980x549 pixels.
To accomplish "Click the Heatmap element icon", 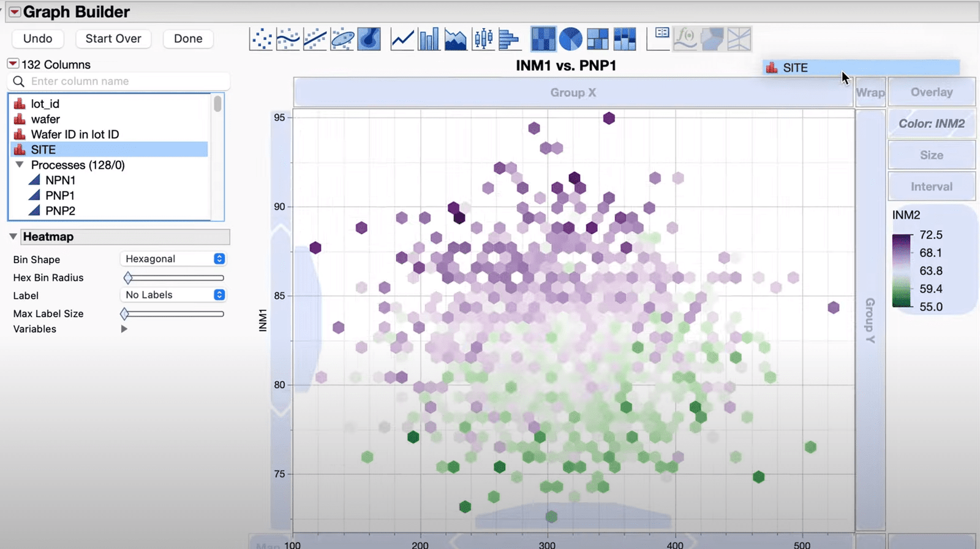I will click(x=543, y=39).
